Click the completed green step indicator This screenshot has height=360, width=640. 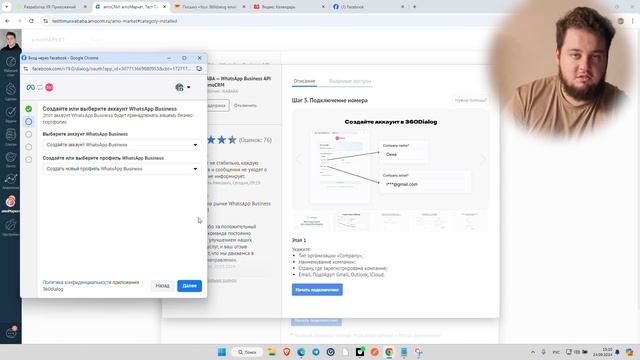(29, 109)
